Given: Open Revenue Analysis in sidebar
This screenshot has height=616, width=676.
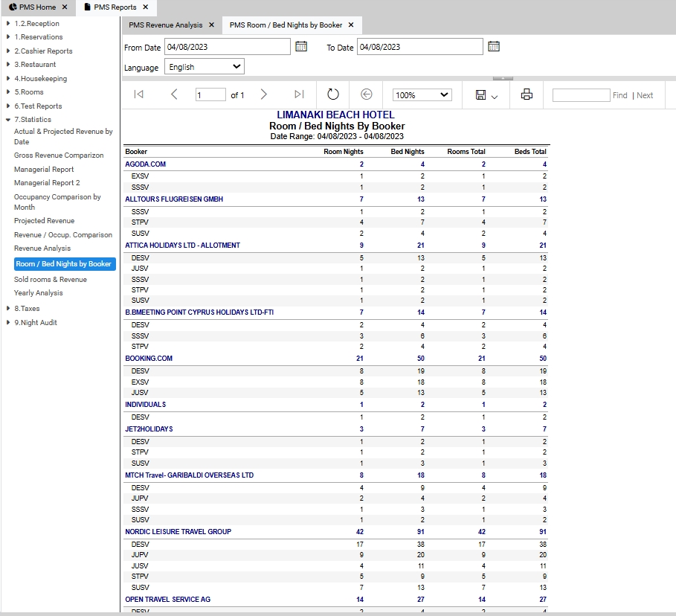Looking at the screenshot, I should tap(42, 248).
